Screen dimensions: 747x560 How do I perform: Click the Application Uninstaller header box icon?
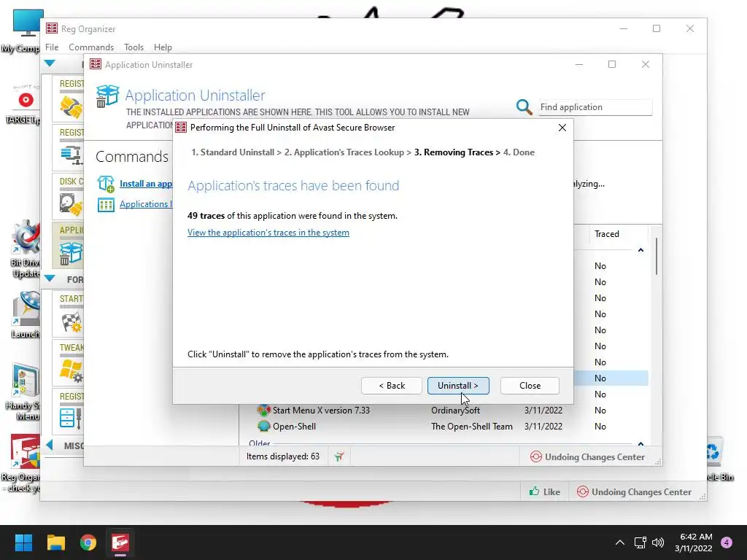click(107, 96)
